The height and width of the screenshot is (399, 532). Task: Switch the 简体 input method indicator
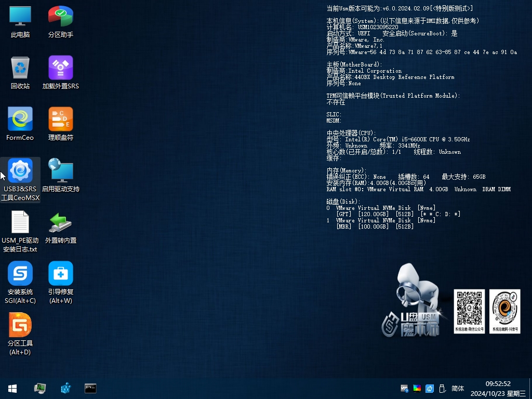coord(458,389)
